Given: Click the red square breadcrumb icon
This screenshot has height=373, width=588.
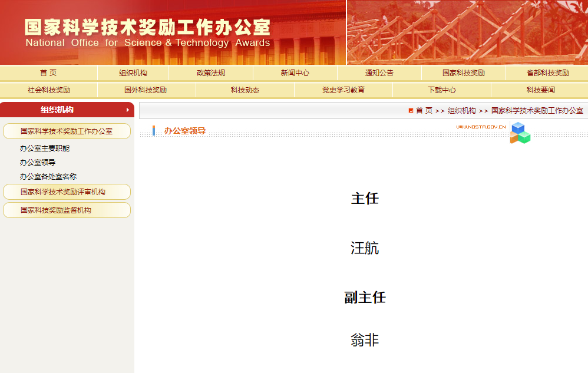Looking at the screenshot, I should (x=411, y=111).
